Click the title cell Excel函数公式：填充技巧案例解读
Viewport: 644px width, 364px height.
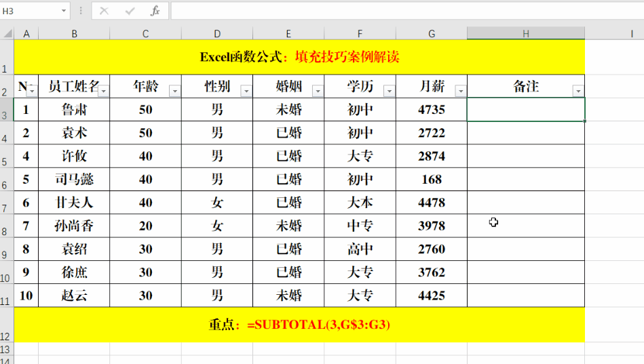299,57
